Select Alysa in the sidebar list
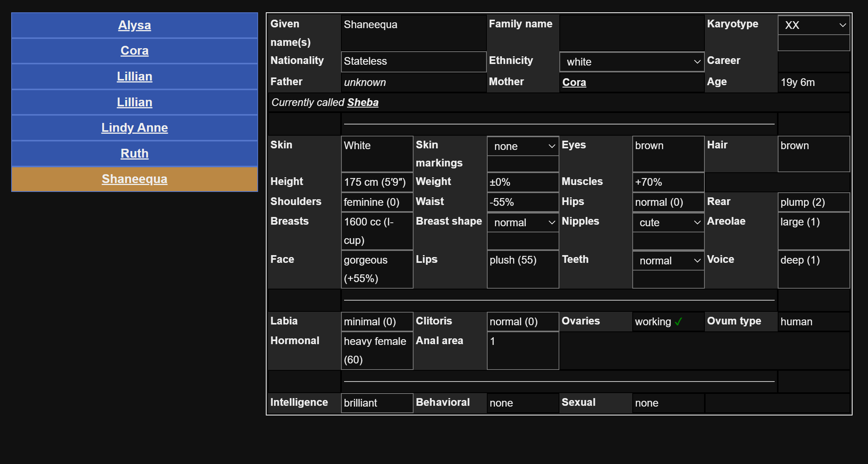 pyautogui.click(x=134, y=25)
